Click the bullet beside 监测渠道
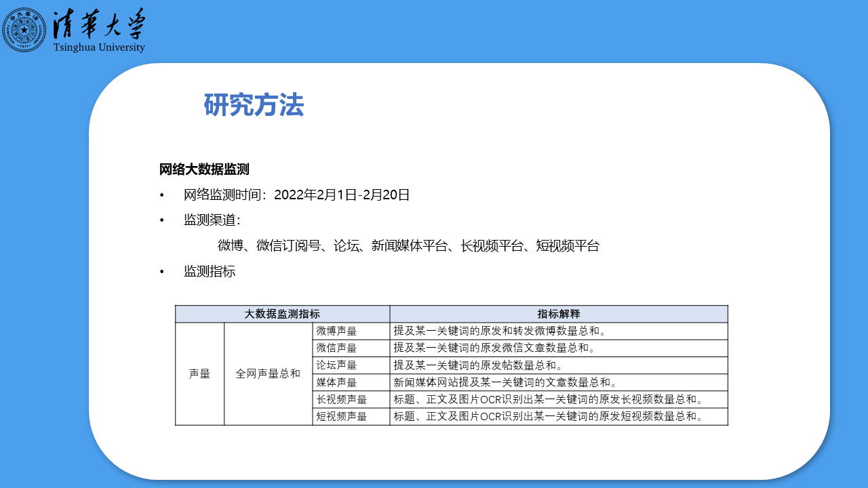This screenshot has height=488, width=868. point(161,220)
